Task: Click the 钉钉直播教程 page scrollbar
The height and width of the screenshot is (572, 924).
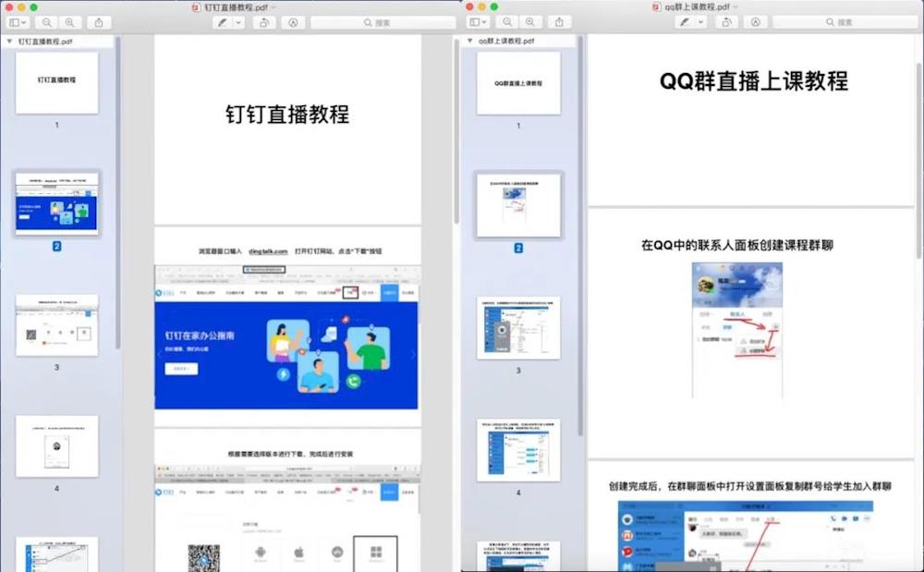Action: coord(456,131)
